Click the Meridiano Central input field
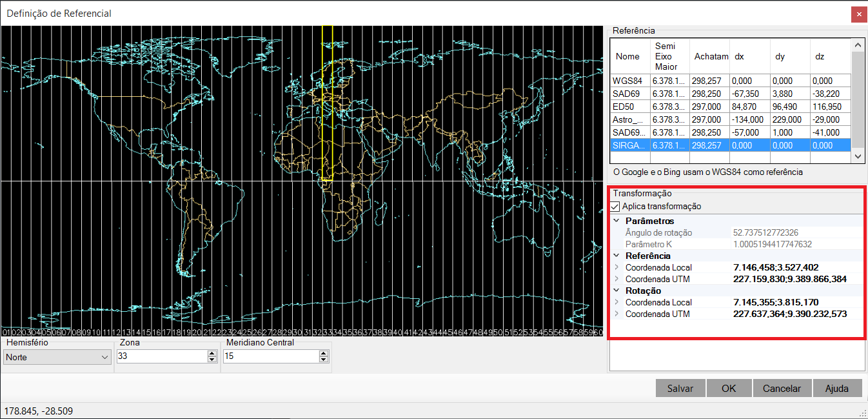The image size is (868, 419). tap(270, 356)
